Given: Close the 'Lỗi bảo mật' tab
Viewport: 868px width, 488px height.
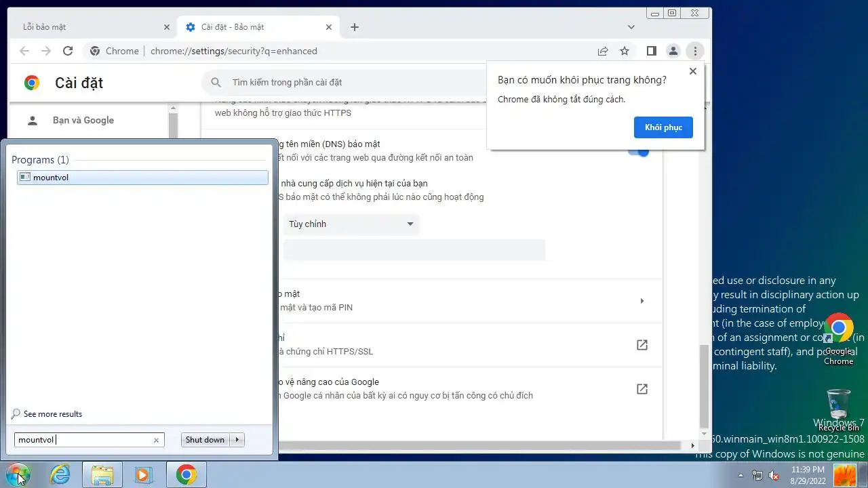Looking at the screenshot, I should [167, 27].
